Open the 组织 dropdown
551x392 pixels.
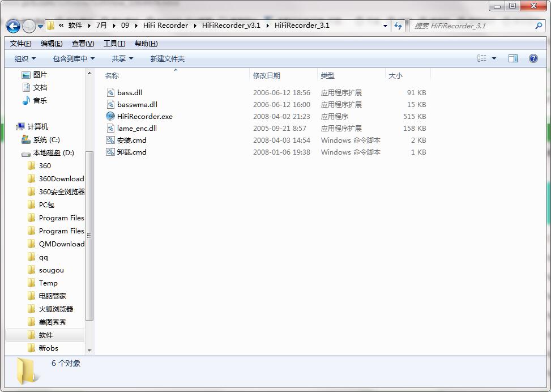click(x=25, y=59)
